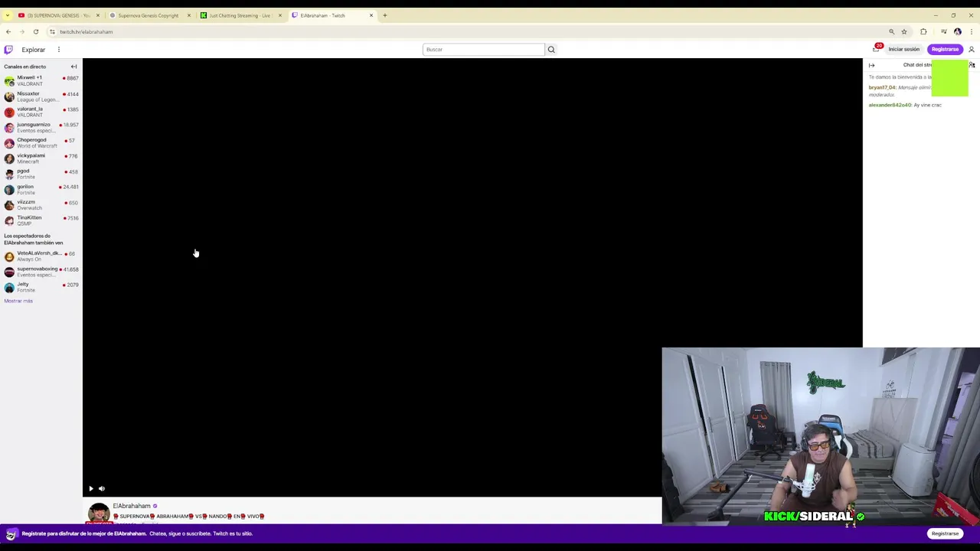Open the Explorar browse page
Screen dimensions: 980x551
tap(33, 50)
